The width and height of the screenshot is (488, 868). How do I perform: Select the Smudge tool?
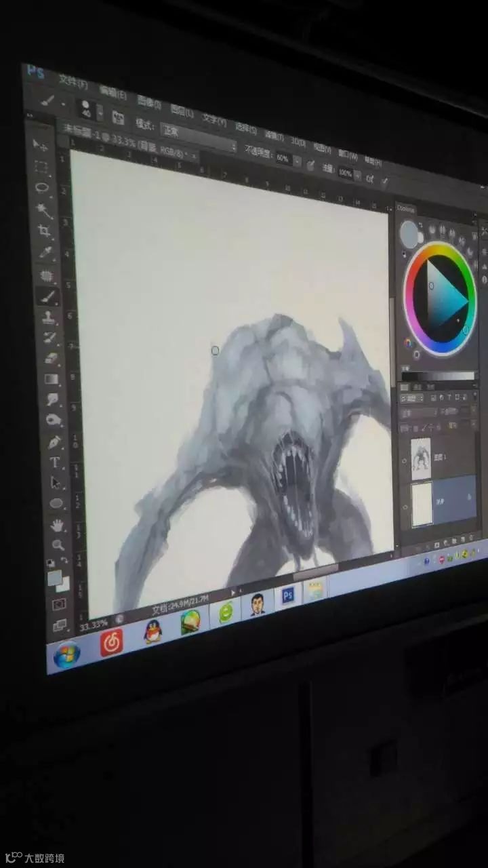coord(53,400)
